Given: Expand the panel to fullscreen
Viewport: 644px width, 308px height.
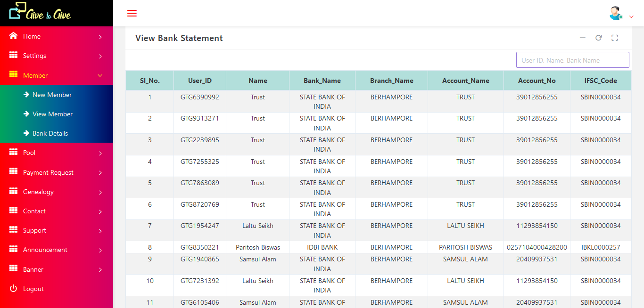Looking at the screenshot, I should coord(614,38).
